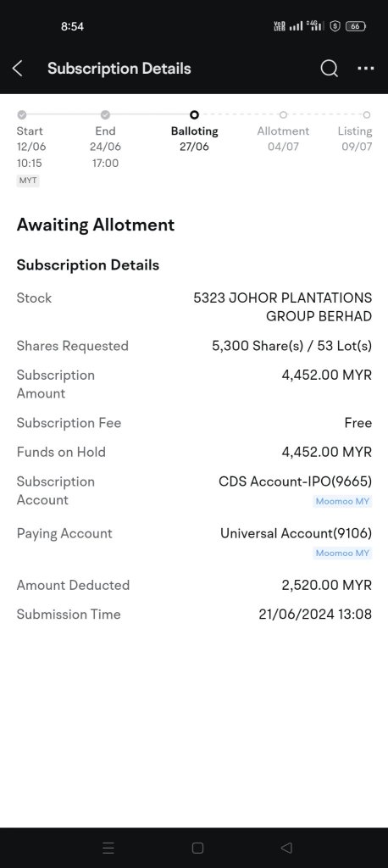Select the completed Start step checkmark
This screenshot has width=388, height=868.
pyautogui.click(x=21, y=114)
